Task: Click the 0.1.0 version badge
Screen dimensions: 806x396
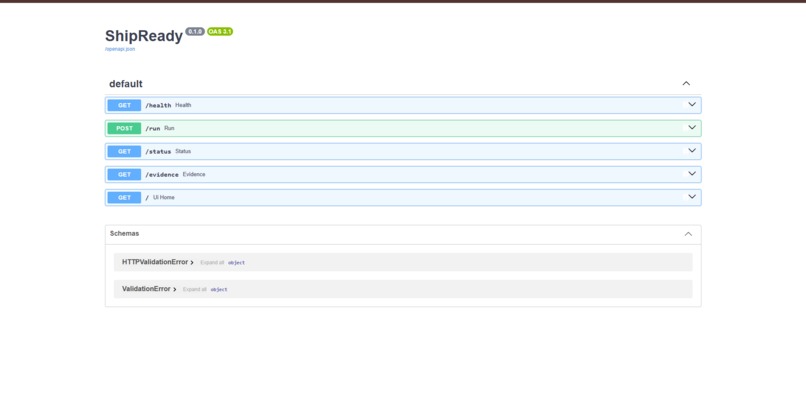Action: click(195, 31)
